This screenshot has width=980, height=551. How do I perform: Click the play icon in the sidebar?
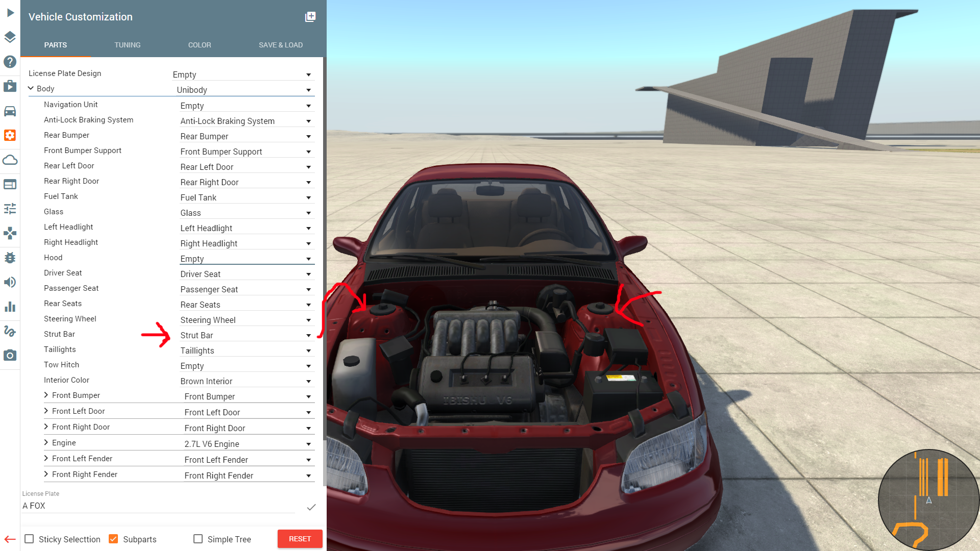tap(10, 13)
